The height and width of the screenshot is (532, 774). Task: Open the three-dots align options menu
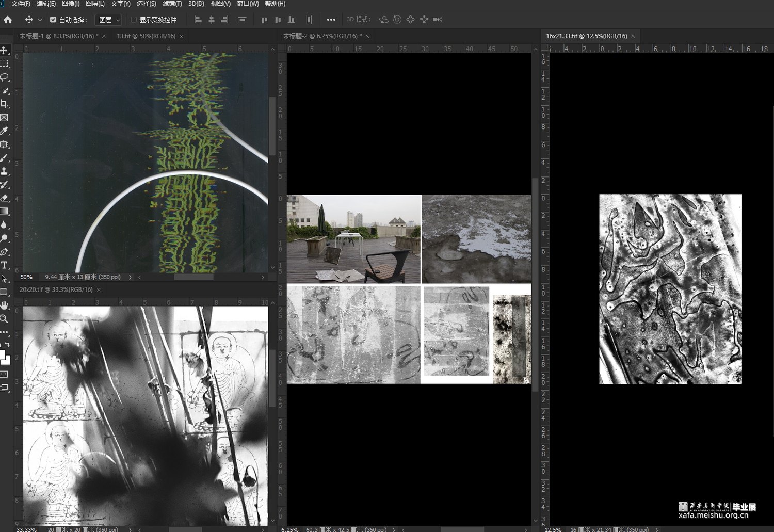331,20
